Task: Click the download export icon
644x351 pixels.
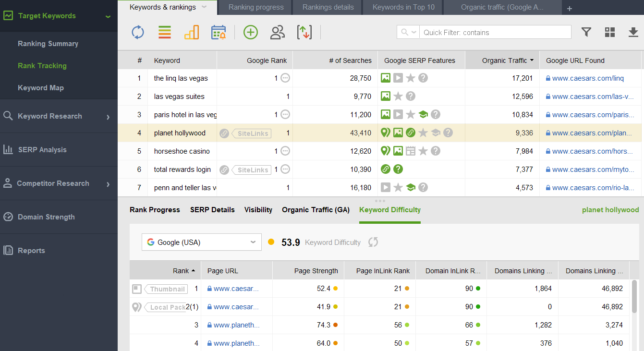Action: click(x=633, y=32)
